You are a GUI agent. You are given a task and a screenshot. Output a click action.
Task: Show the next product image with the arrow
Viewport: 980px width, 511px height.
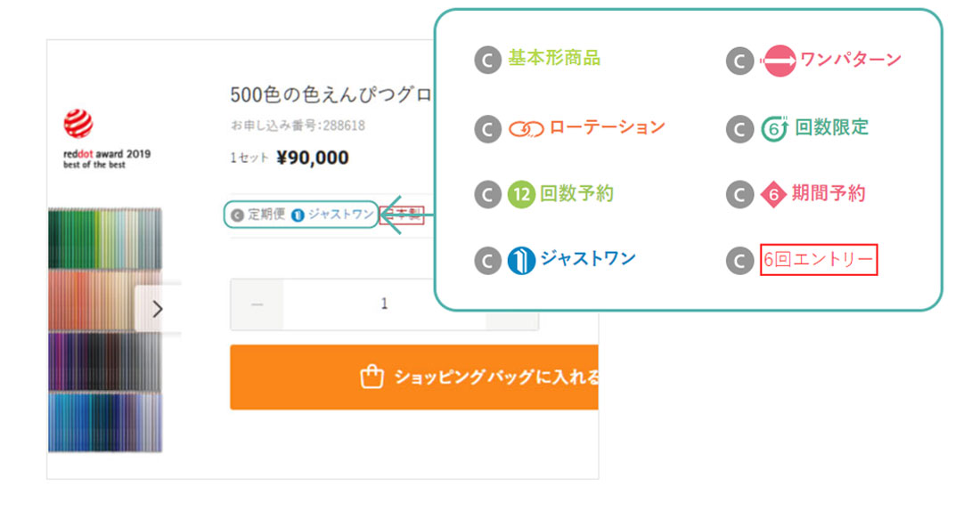point(158,309)
